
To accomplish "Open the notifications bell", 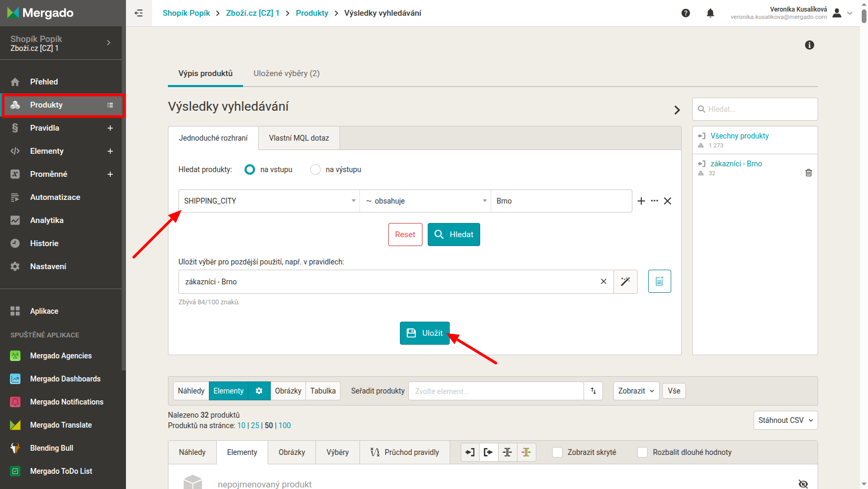I will tap(710, 13).
